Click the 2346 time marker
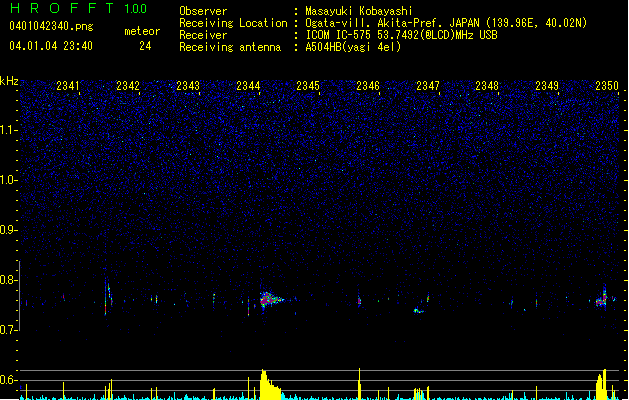The image size is (629, 400). [368, 86]
